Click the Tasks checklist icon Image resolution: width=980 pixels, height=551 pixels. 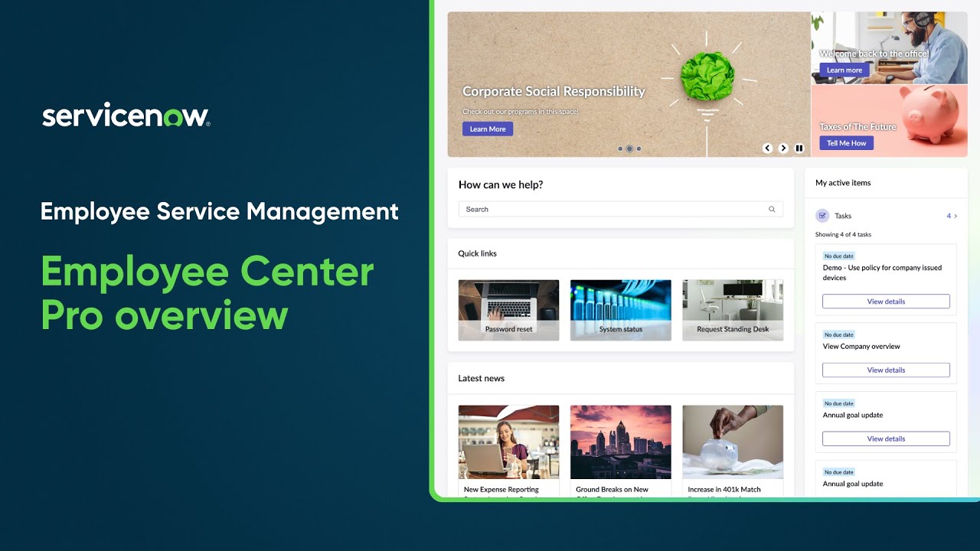822,216
